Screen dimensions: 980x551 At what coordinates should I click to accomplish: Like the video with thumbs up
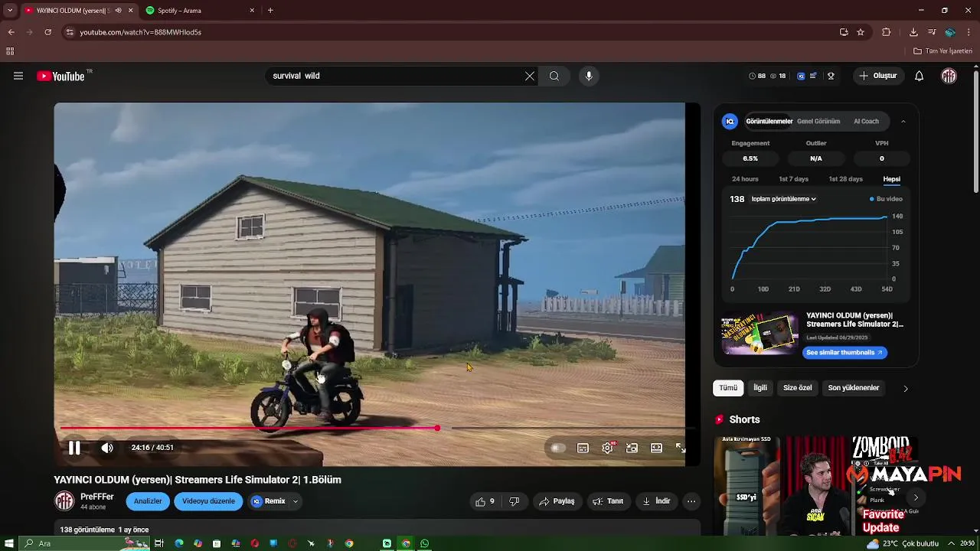tap(485, 501)
